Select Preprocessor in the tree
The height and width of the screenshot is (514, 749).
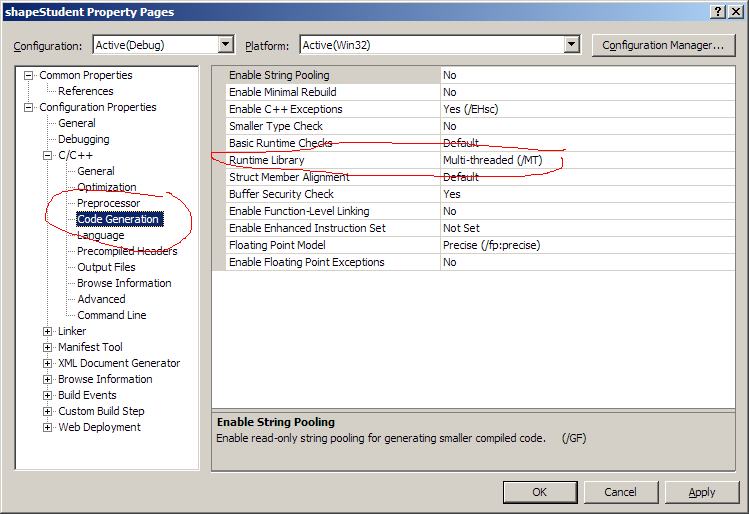108,203
